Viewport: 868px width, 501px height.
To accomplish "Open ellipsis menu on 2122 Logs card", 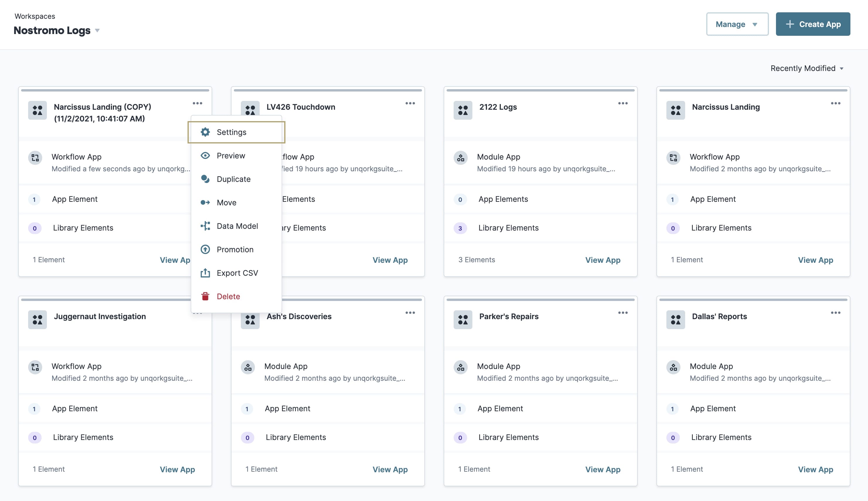I will click(x=622, y=103).
